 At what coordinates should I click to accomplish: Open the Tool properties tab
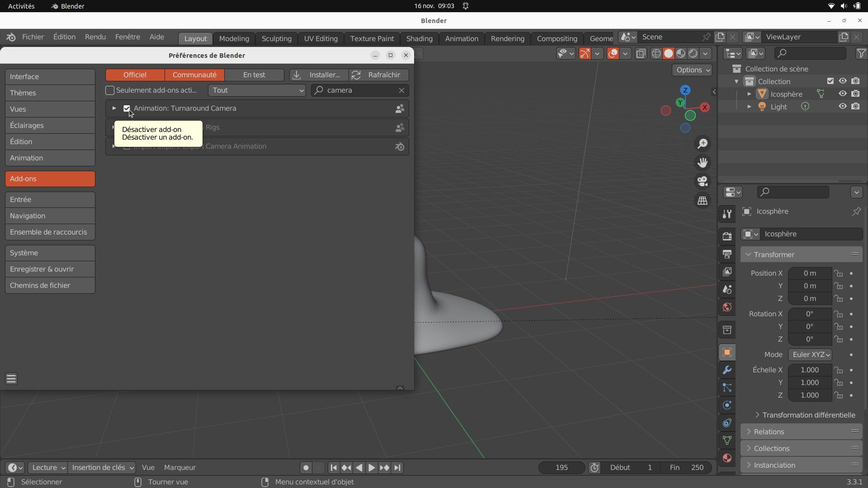[727, 214]
